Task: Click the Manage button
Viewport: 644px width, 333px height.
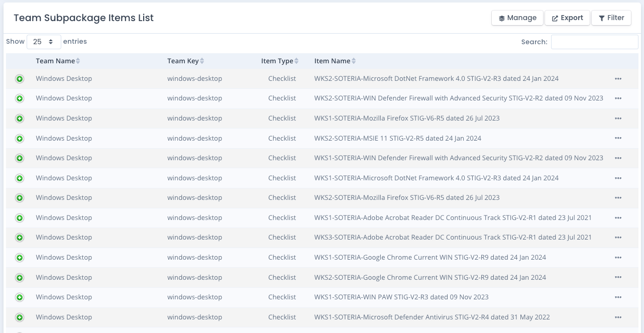Action: [517, 18]
